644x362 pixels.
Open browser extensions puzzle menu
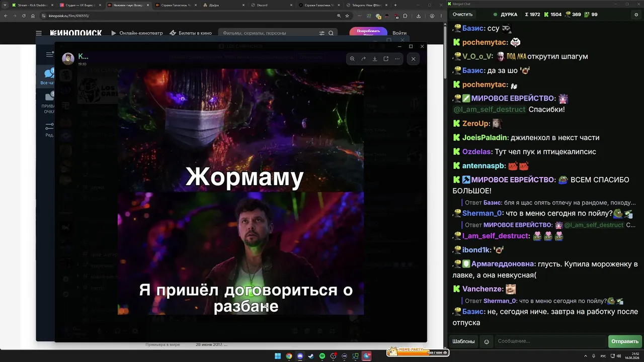point(405,16)
